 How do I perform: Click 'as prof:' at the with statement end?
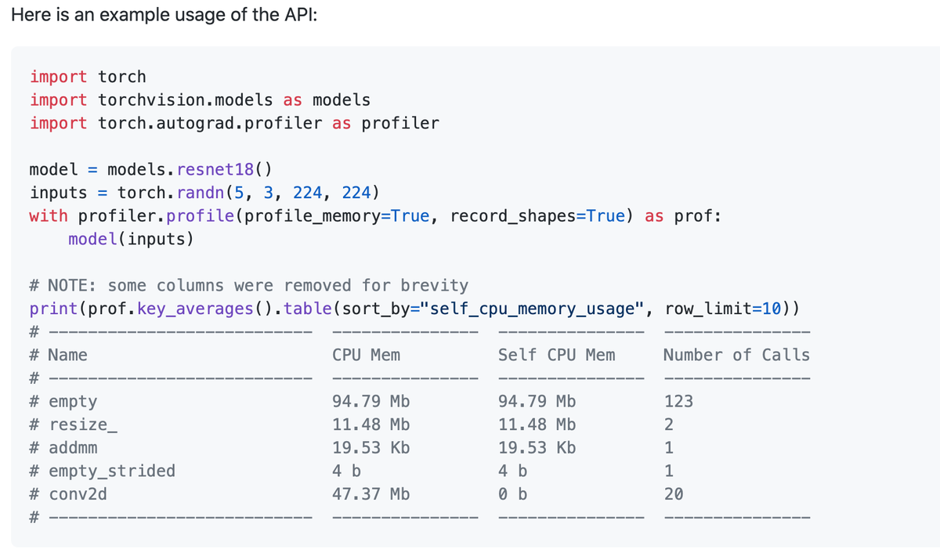tap(683, 215)
